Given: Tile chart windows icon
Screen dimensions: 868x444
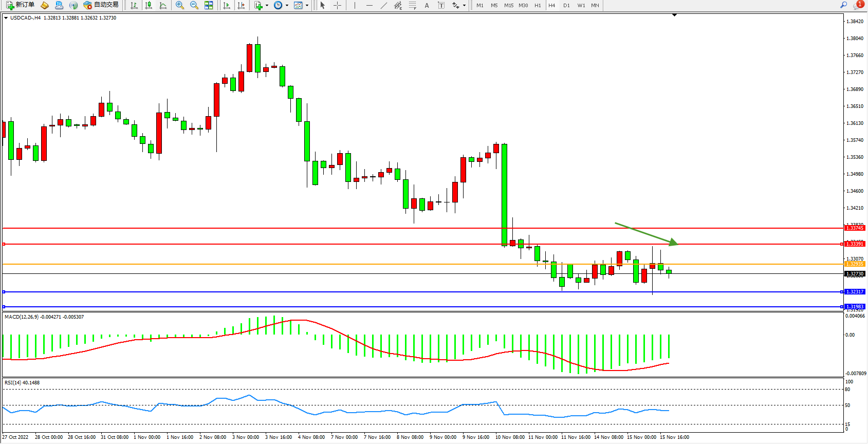Looking at the screenshot, I should pos(209,5).
